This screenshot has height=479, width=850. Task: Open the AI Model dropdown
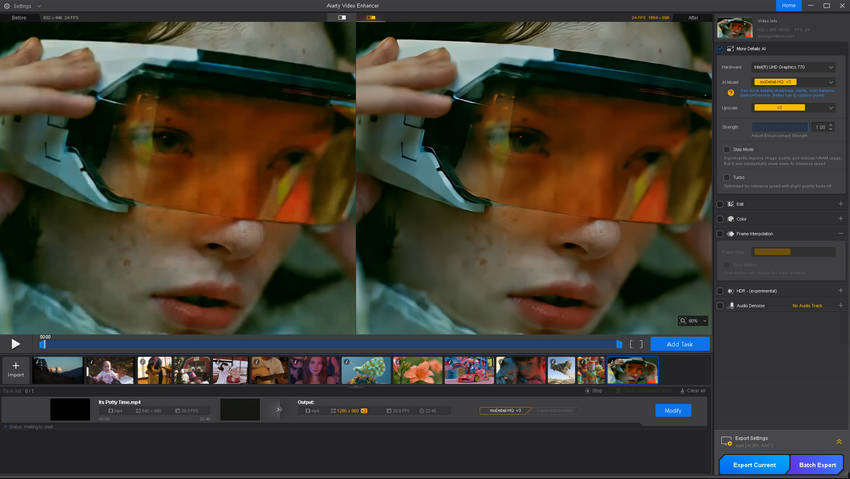[793, 82]
